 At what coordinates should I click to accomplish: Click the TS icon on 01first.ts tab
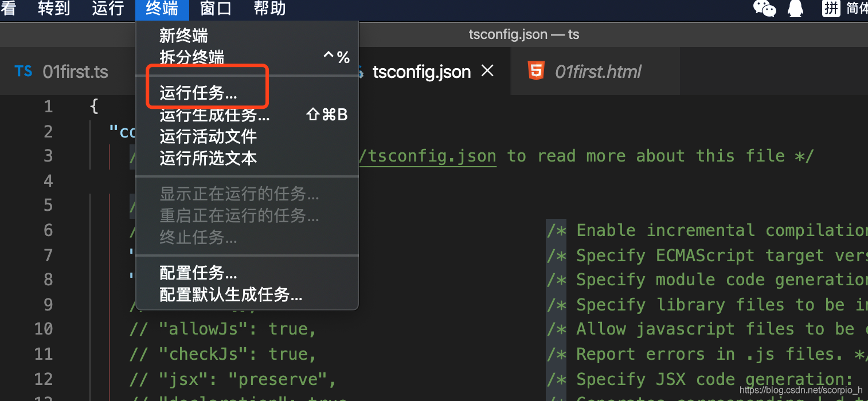click(23, 72)
